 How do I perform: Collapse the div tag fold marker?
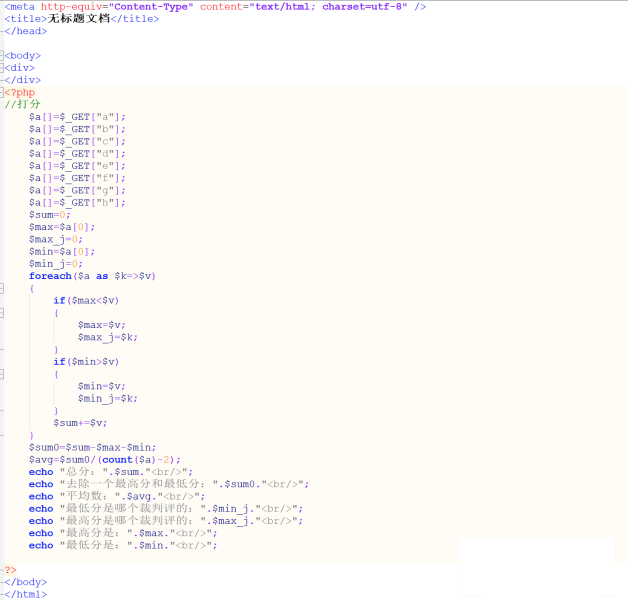(x=3, y=68)
